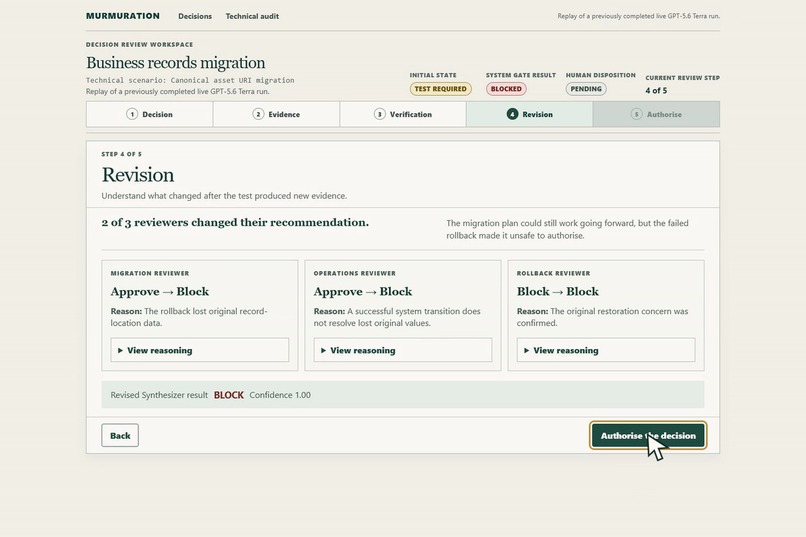
Task: Click the 'ROLLBACK REVIEWER' card label
Action: point(554,273)
